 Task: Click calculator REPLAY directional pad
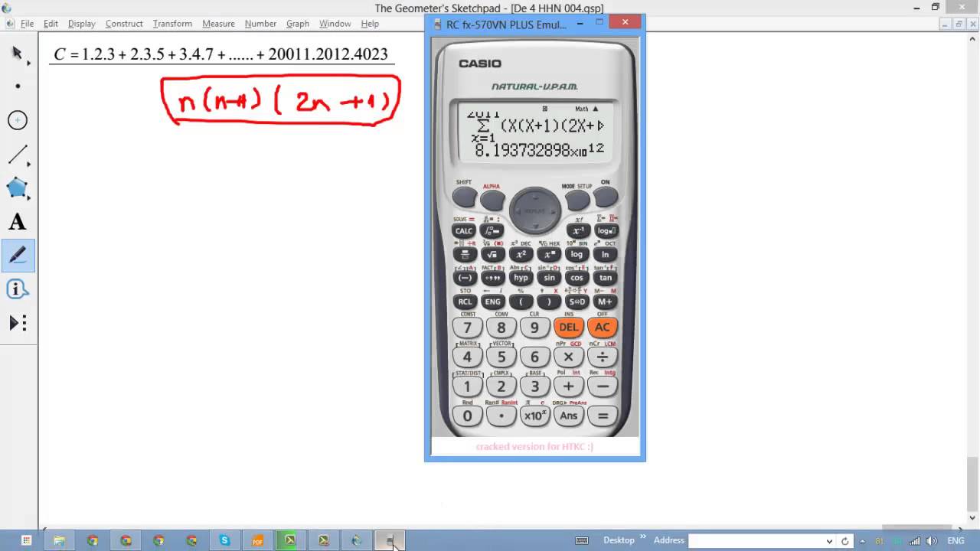point(534,210)
